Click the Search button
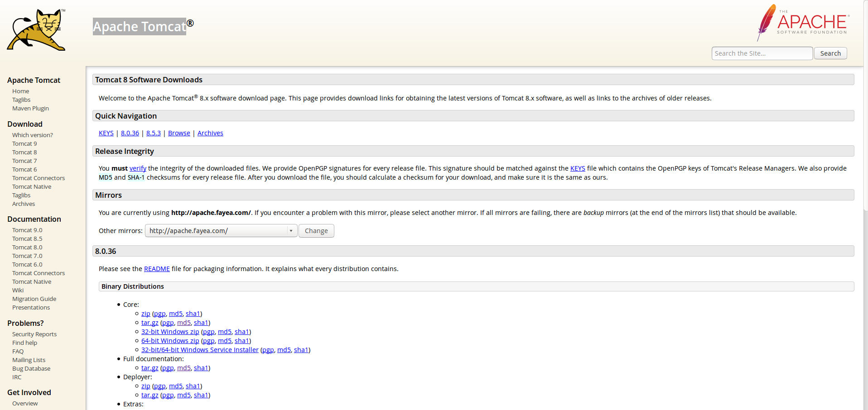Viewport: 868px width, 410px height. (830, 53)
